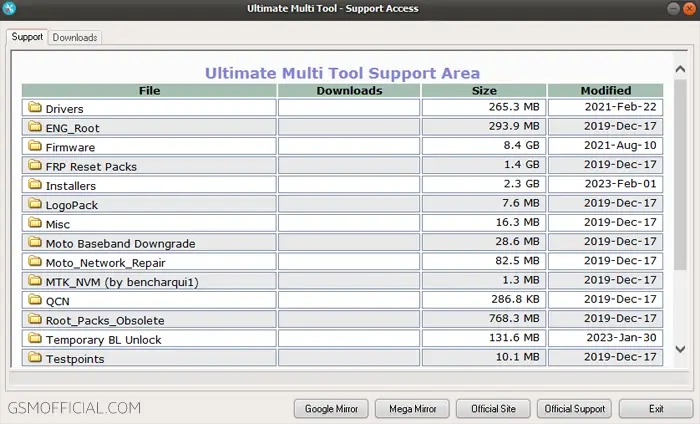Click the 293.9 MB size cell

point(484,126)
